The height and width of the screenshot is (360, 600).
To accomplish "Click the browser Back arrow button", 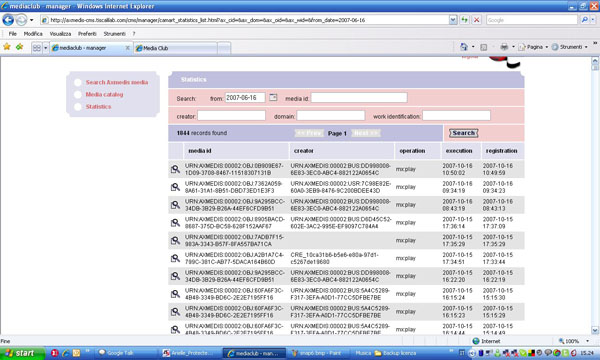I will tap(8, 20).
